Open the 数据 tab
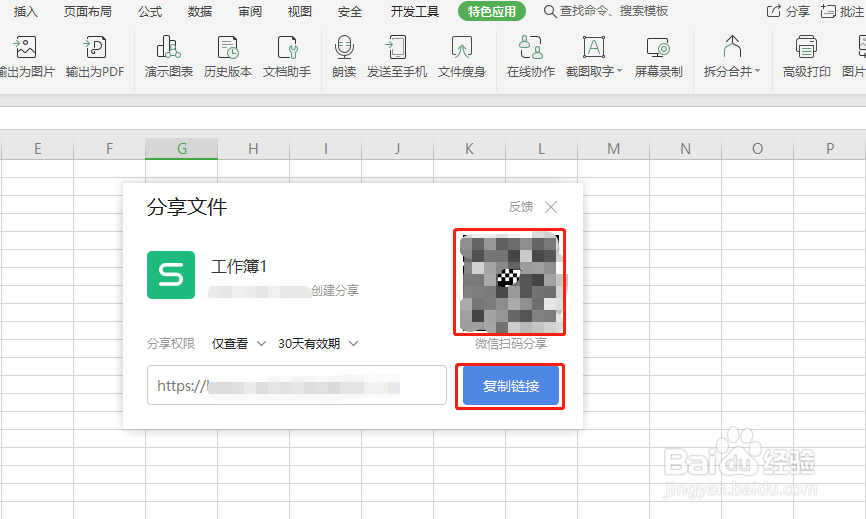 (199, 11)
